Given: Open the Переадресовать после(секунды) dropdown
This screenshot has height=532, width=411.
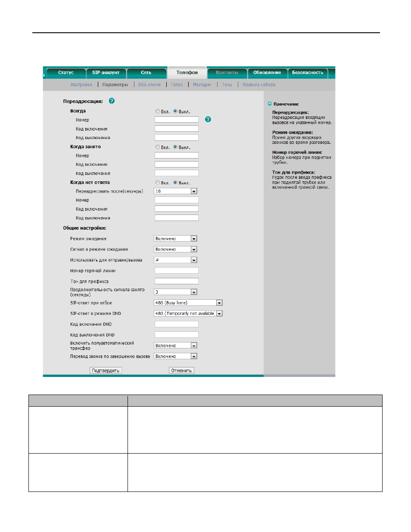Looking at the screenshot, I should [x=176, y=191].
